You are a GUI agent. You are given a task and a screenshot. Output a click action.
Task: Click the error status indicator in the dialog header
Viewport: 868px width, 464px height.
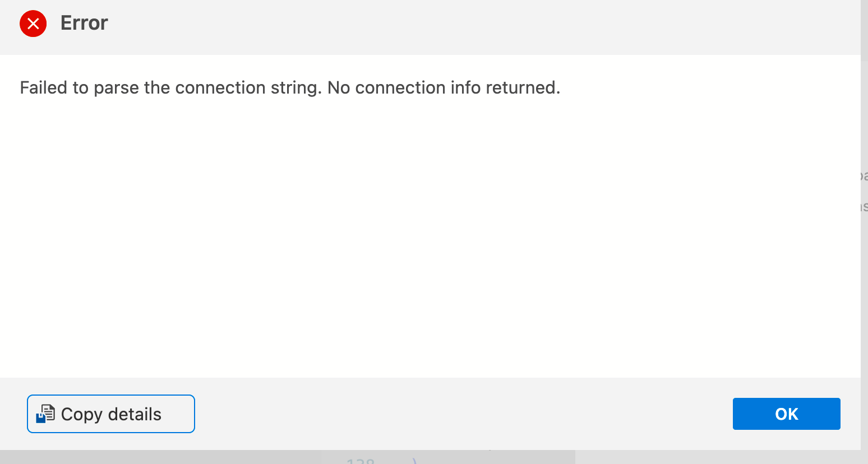click(33, 24)
